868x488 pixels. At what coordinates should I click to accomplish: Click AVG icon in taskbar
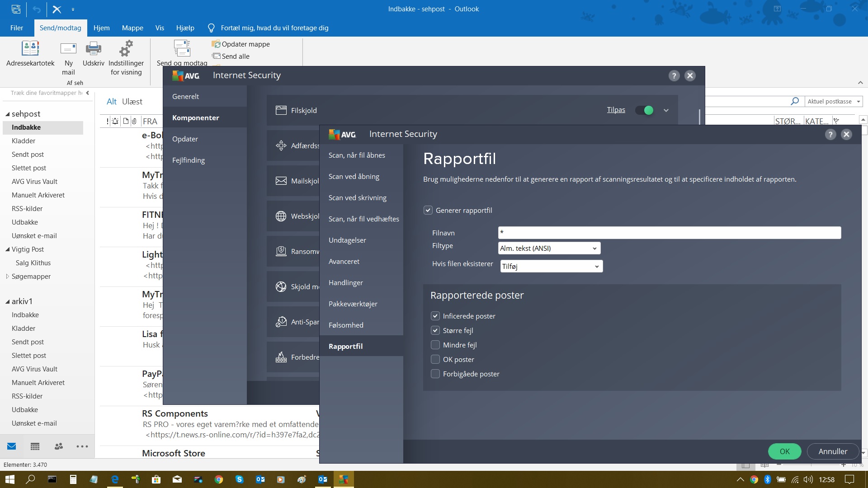(x=344, y=479)
